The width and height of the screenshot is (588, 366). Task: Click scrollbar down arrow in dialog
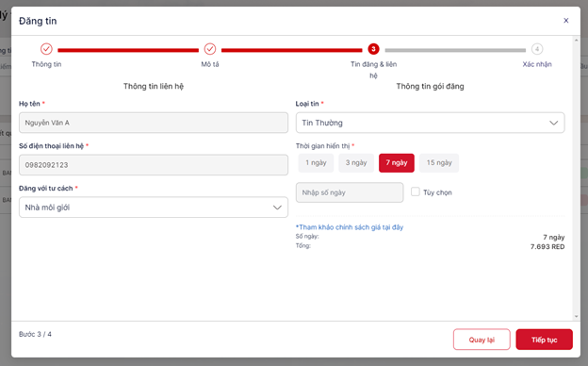[x=577, y=316]
